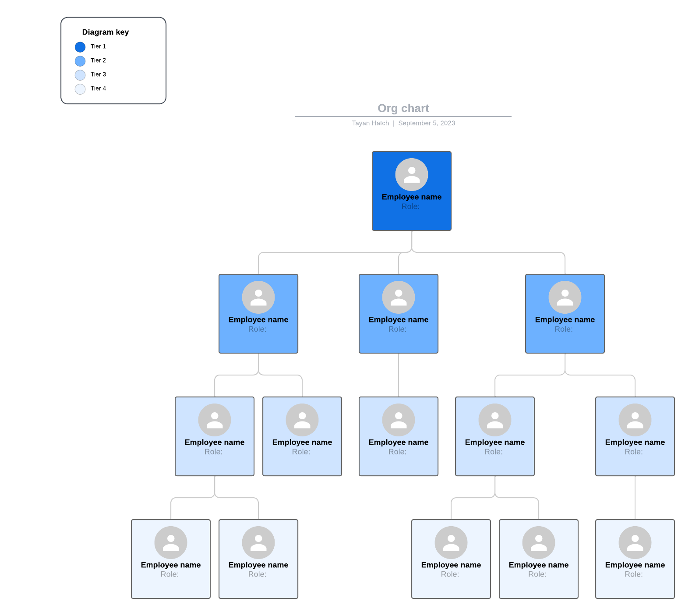Screen dimensions: 692x616
Task: Click the "Org chart" title text
Action: click(403, 108)
